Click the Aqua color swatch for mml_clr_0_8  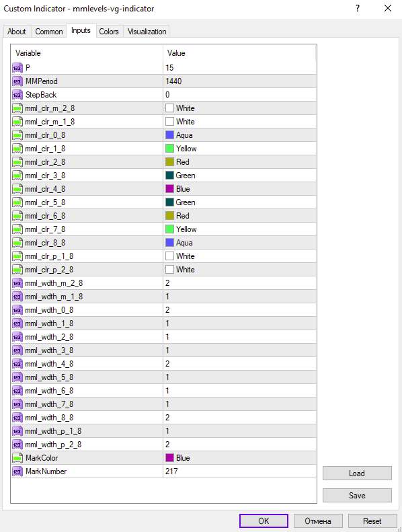[169, 135]
